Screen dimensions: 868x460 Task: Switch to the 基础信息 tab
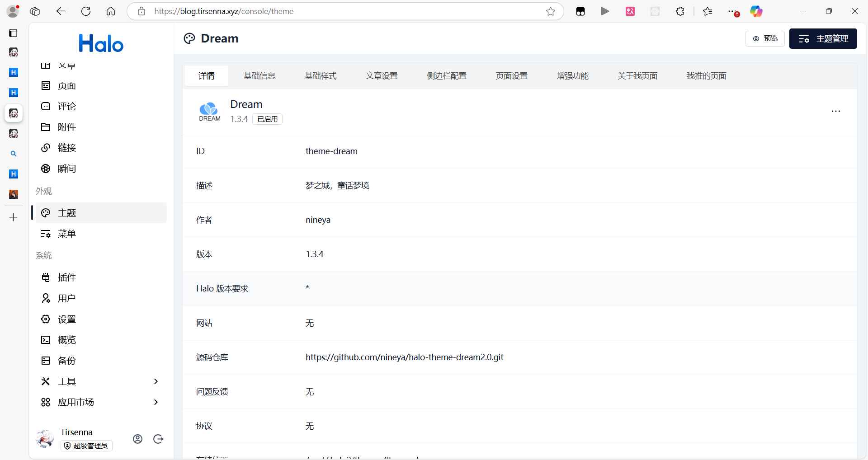tap(259, 76)
